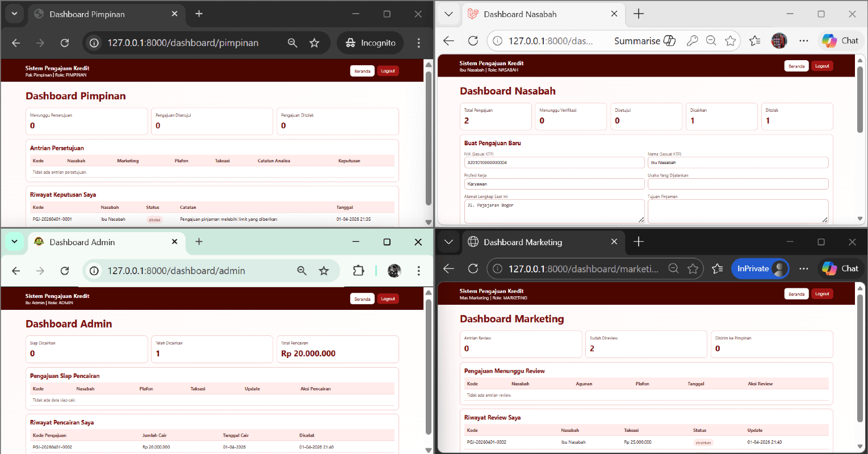Click the zoom icon in the Marketing address bar
868x454 pixels.
pos(673,268)
